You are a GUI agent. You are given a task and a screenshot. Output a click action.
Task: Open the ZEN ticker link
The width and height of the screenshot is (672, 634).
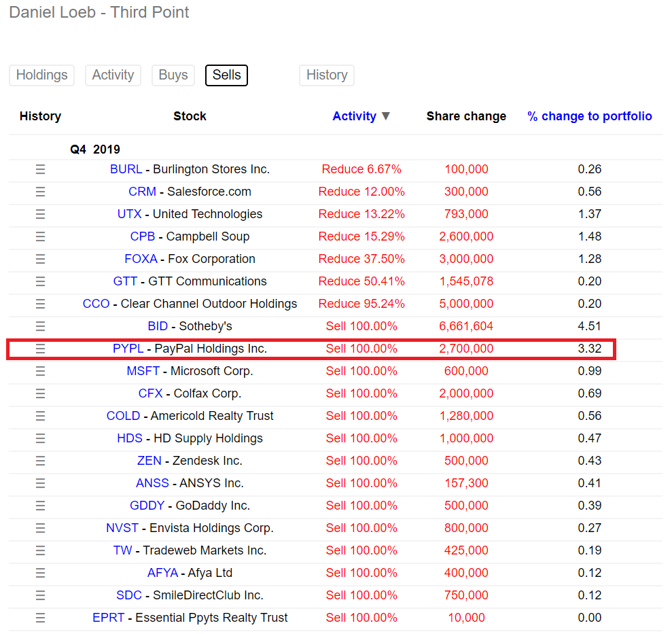(149, 461)
